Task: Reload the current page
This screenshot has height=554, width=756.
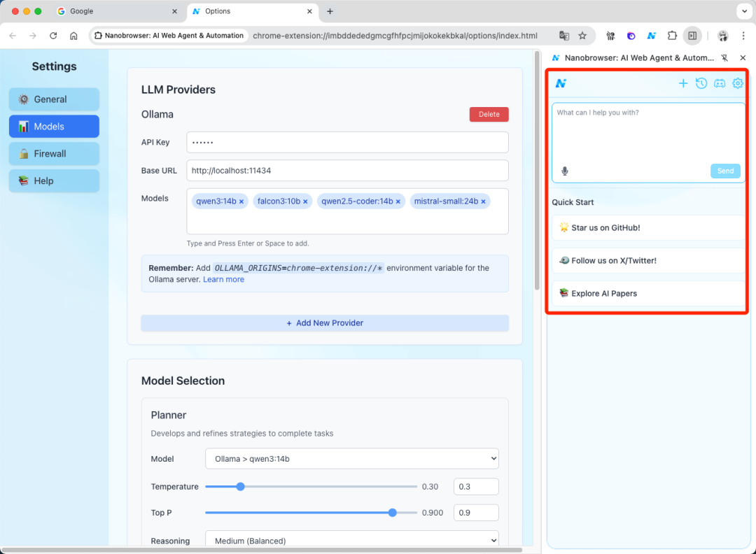Action: point(53,36)
